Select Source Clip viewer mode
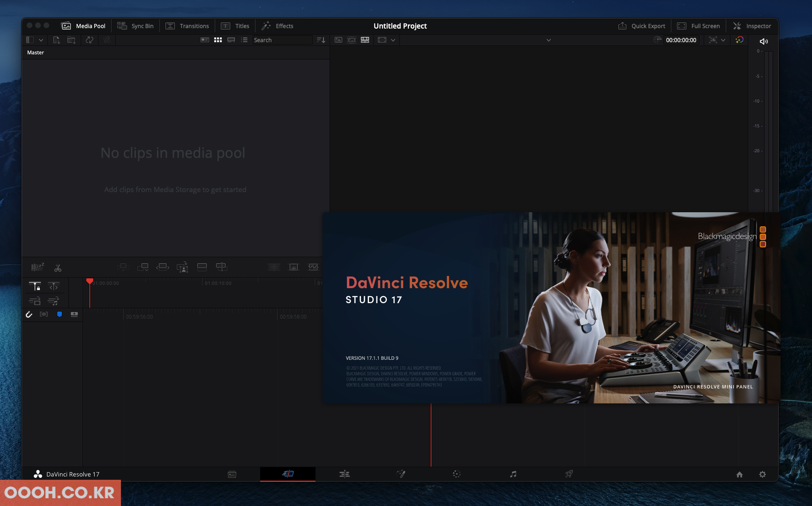Image resolution: width=812 pixels, height=506 pixels. 338,40
